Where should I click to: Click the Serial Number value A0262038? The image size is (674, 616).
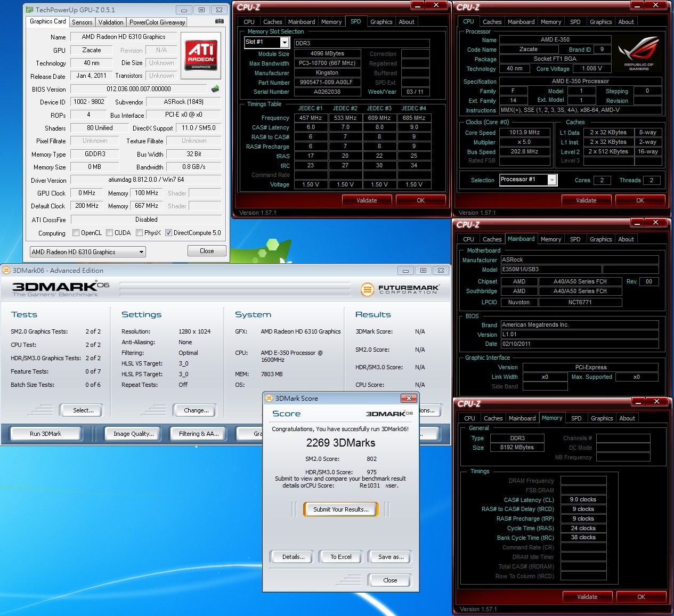coord(328,92)
